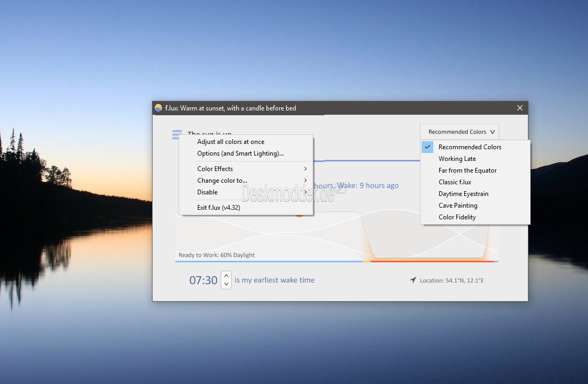The width and height of the screenshot is (588, 384).
Task: Decrease wake time with down arrow
Action: (x=226, y=284)
